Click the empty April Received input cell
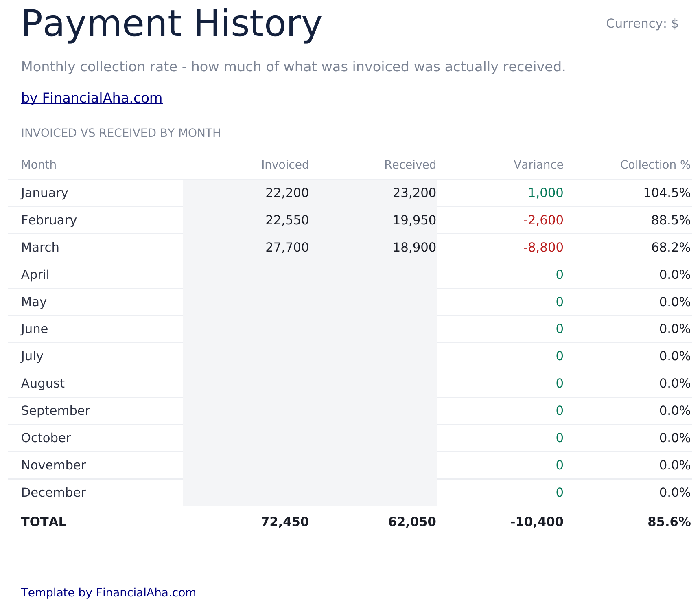This screenshot has height=607, width=700. click(374, 275)
